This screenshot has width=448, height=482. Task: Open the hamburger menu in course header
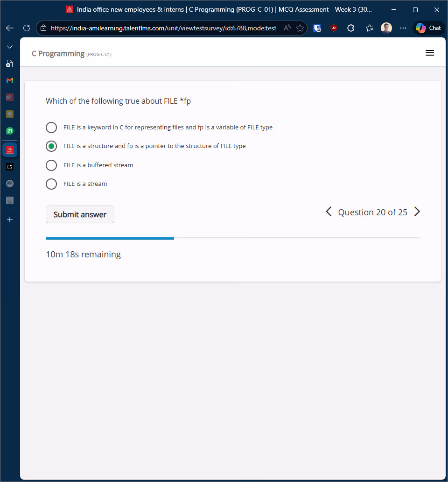tap(430, 53)
